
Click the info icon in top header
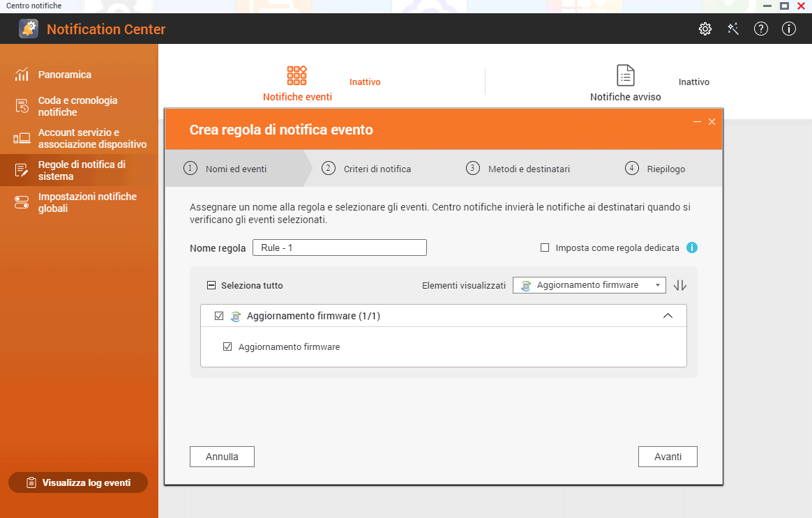(789, 29)
